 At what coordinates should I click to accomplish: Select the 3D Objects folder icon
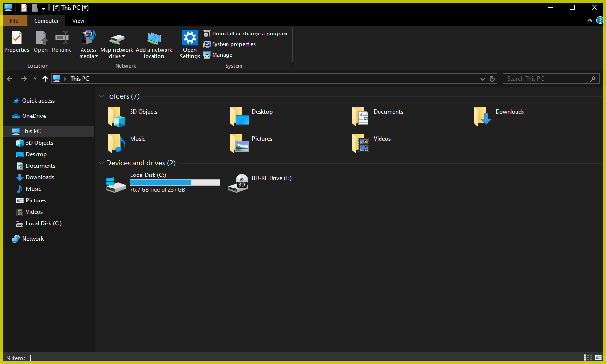117,117
